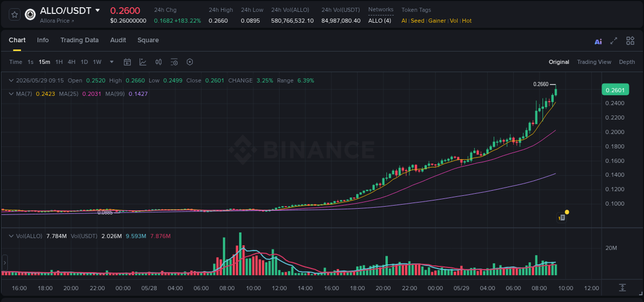This screenshot has height=302, width=644.
Task: Open the indicator settings list icon
Action: point(174,62)
